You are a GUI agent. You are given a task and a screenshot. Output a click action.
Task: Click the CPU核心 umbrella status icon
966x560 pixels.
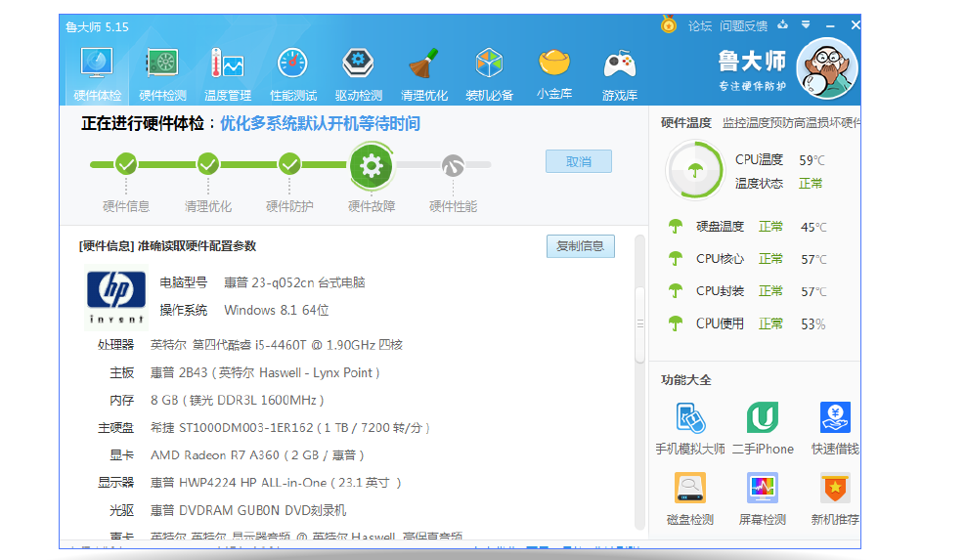[676, 259]
